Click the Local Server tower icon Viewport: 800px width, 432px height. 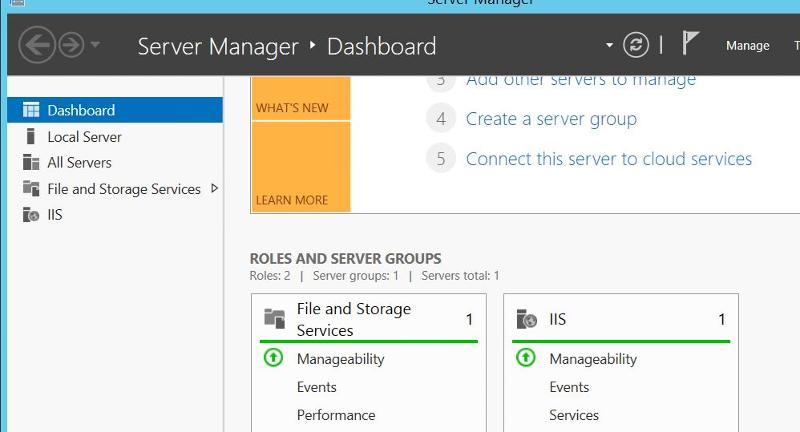(31, 136)
